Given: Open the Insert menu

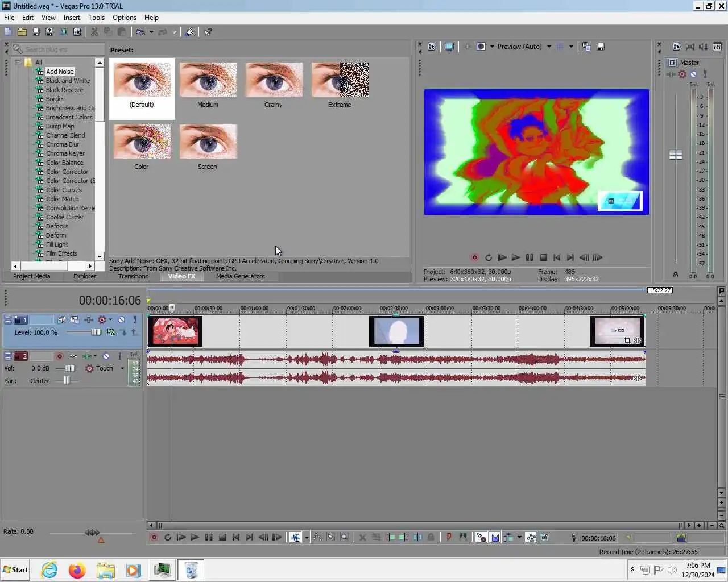Looking at the screenshot, I should pos(72,18).
